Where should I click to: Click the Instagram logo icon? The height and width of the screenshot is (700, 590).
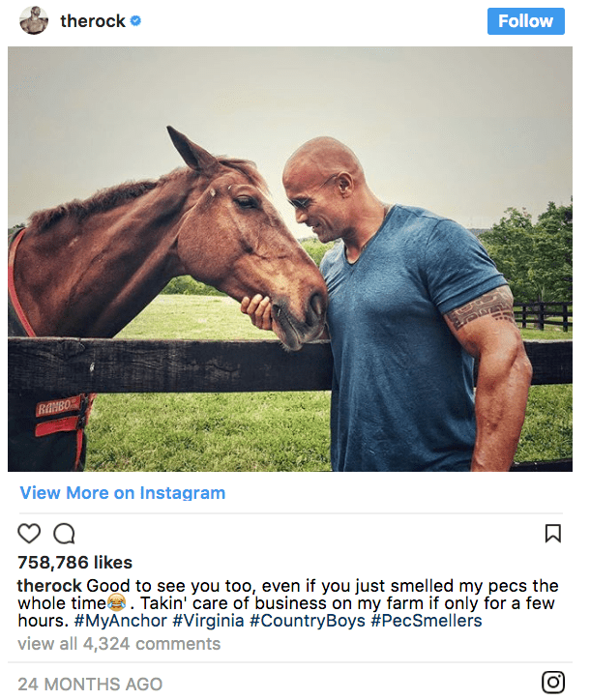point(553,683)
